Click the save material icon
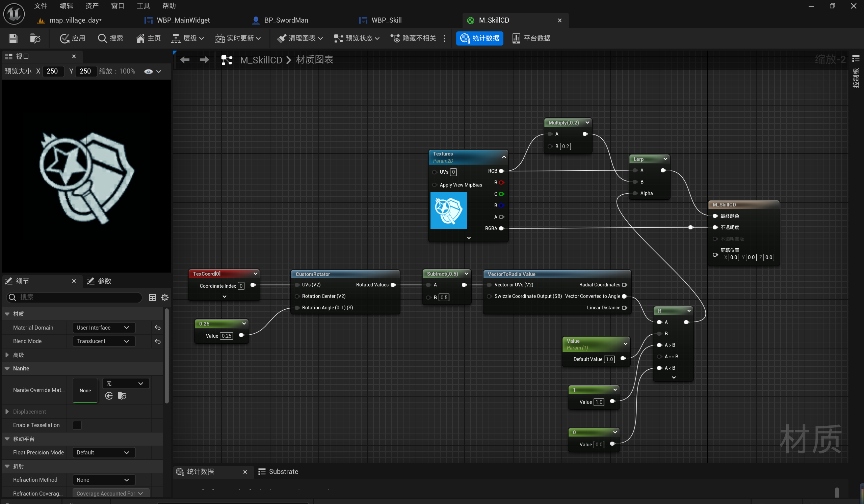864x504 pixels. tap(13, 38)
